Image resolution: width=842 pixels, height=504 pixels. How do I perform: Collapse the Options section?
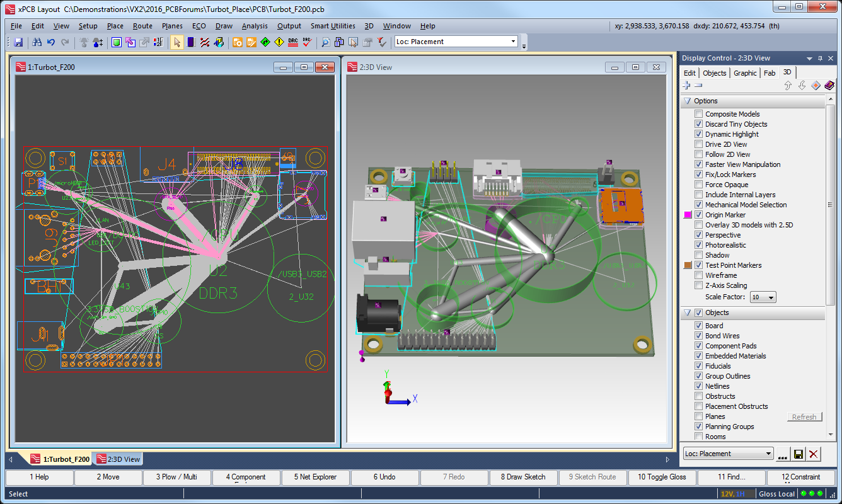[x=687, y=101]
